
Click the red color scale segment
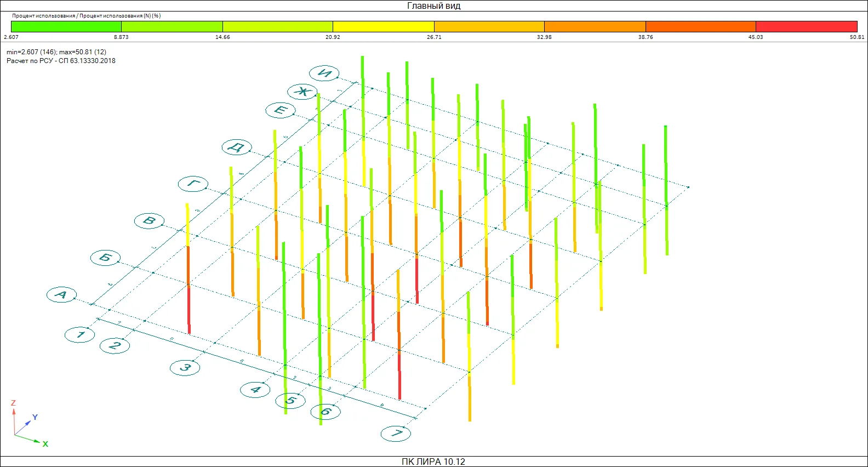[x=806, y=26]
